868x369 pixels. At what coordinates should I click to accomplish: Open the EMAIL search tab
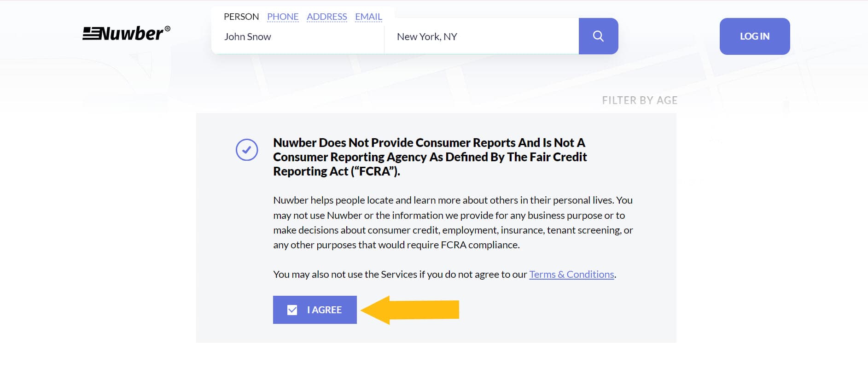(368, 17)
